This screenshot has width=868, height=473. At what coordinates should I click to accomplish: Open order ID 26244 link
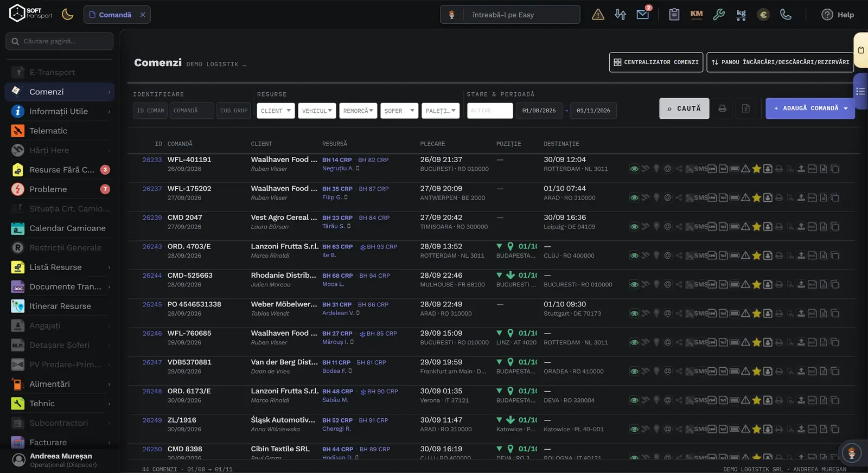coord(152,276)
